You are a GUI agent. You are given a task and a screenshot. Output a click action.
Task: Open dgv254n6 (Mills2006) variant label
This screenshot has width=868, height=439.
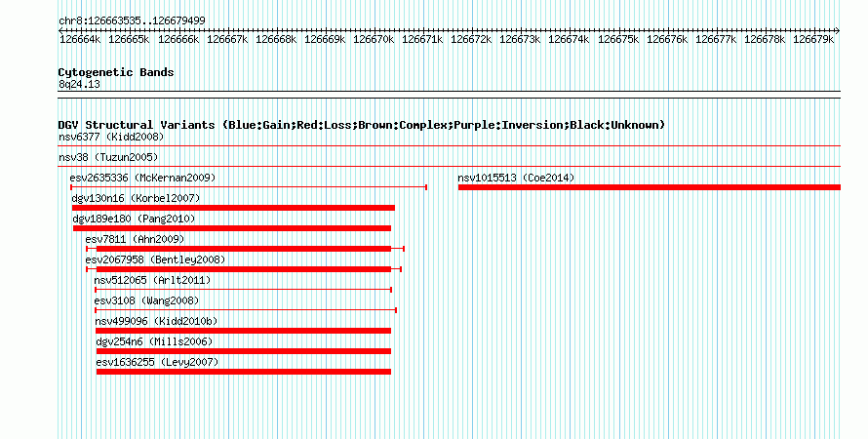click(x=154, y=341)
